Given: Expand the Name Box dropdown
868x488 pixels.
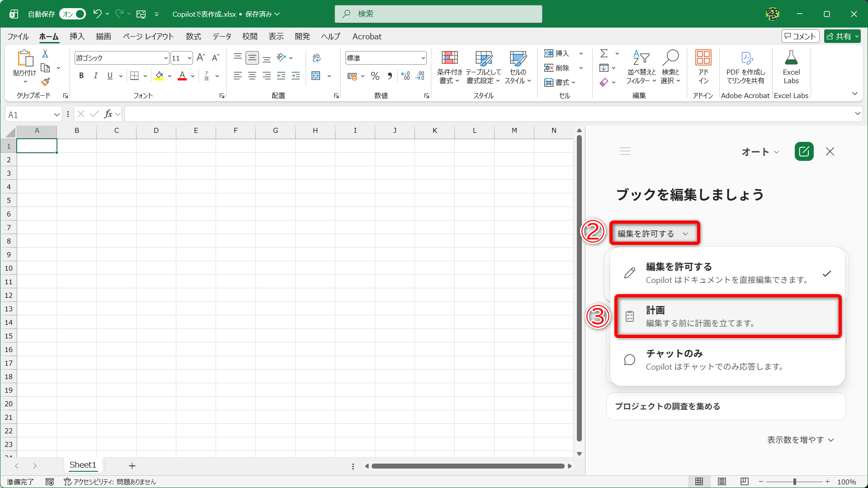Looking at the screenshot, I should click(57, 115).
